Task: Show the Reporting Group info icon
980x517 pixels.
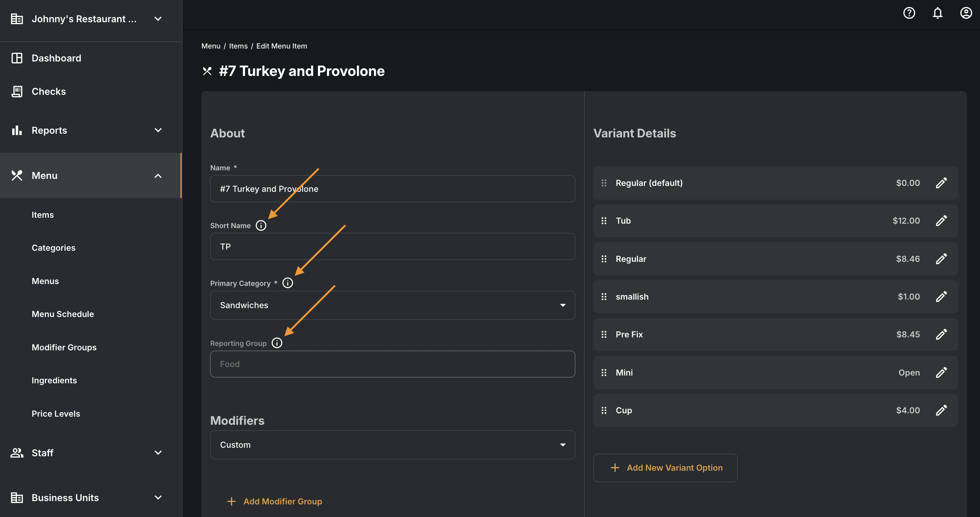Action: tap(277, 343)
